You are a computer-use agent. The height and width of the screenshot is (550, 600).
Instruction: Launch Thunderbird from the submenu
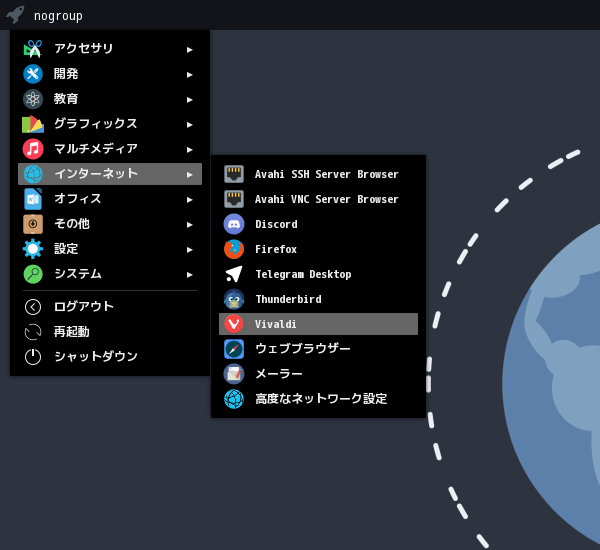(318, 299)
